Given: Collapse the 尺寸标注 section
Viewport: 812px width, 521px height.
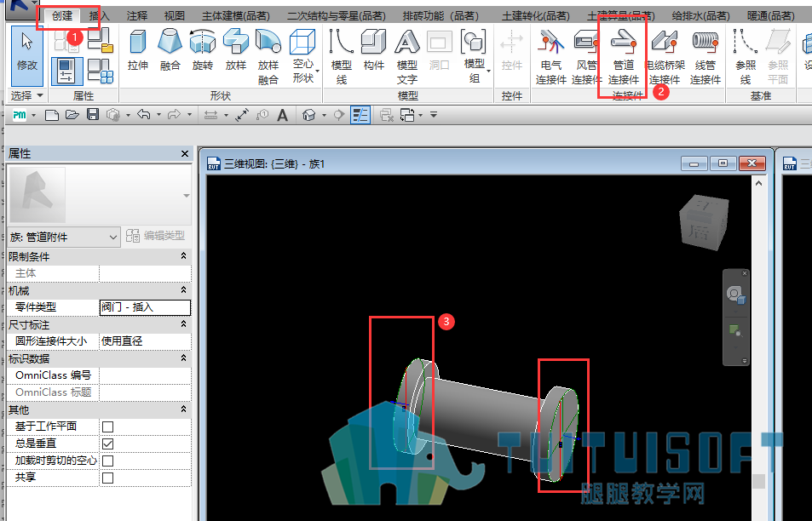Looking at the screenshot, I should [183, 323].
